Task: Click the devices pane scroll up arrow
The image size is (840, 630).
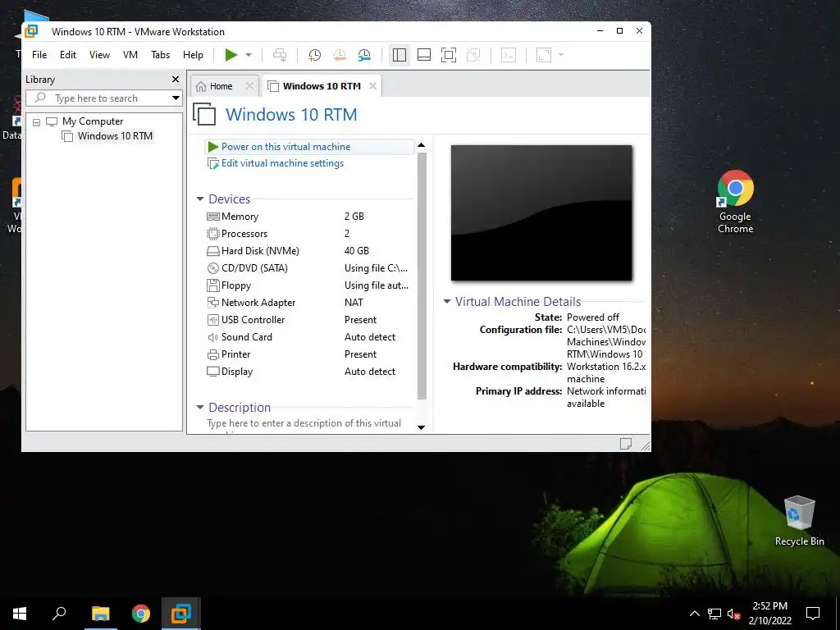Action: 421,145
